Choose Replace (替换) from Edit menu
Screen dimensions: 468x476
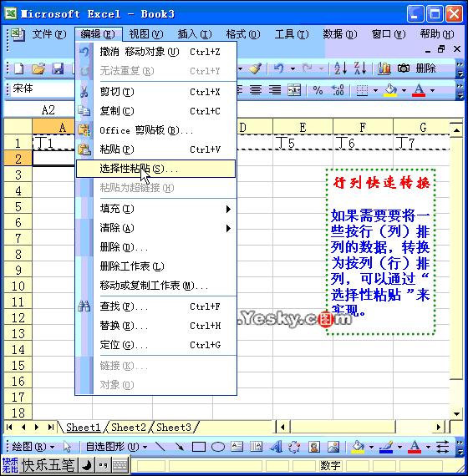[156, 326]
